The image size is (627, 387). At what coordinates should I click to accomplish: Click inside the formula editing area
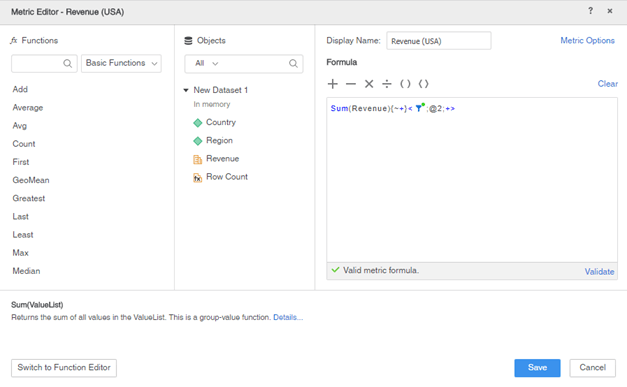[472, 180]
